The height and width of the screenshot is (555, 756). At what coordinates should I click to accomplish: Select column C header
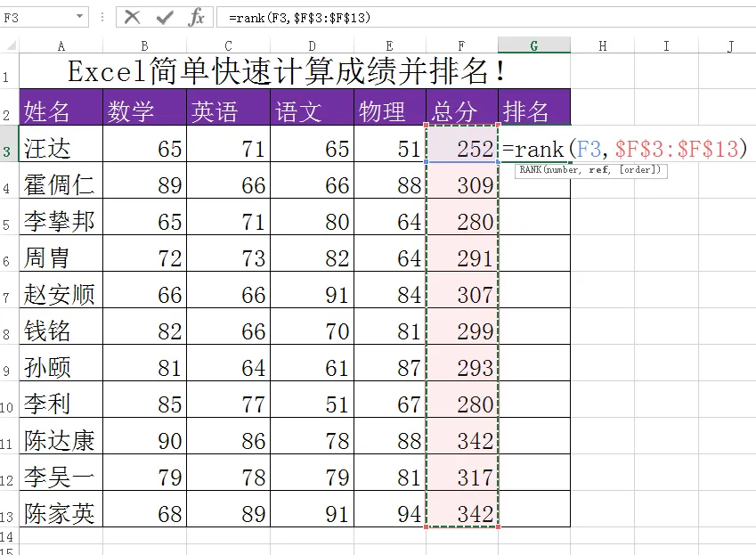pyautogui.click(x=229, y=45)
